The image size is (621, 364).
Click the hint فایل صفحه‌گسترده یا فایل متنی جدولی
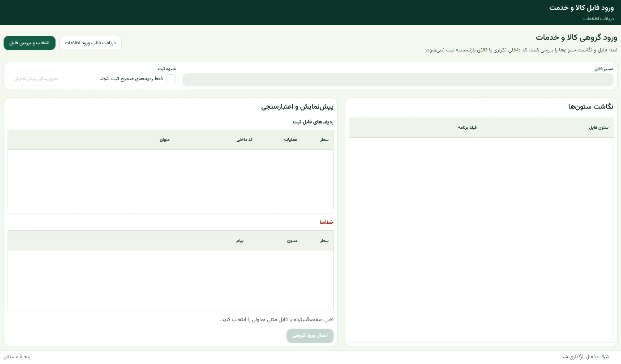[x=277, y=319]
